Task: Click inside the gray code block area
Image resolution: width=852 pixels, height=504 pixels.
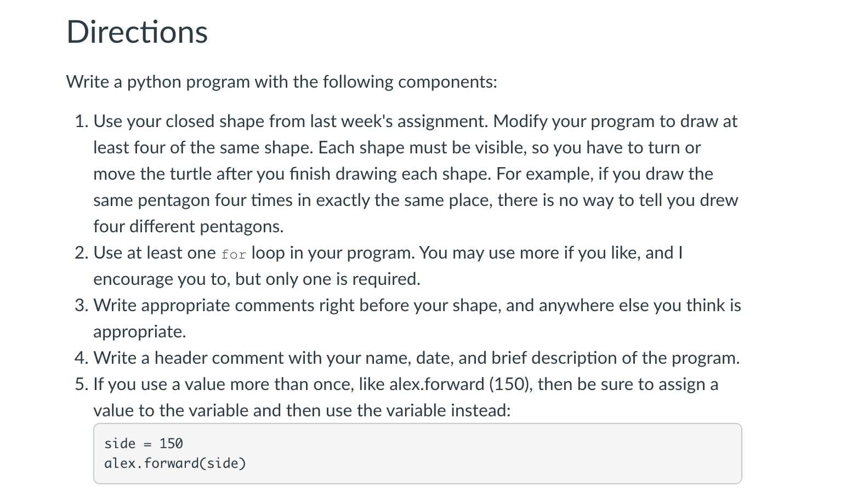Action: tap(493, 454)
